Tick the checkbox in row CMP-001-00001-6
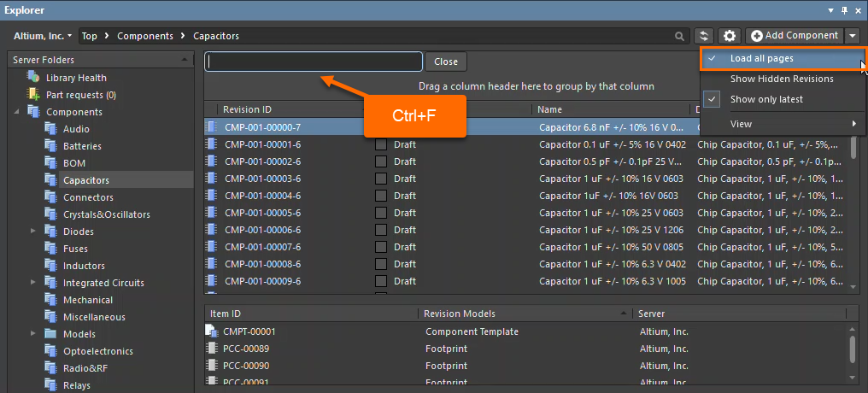Viewport: 868px width, 393px height. coord(381,145)
